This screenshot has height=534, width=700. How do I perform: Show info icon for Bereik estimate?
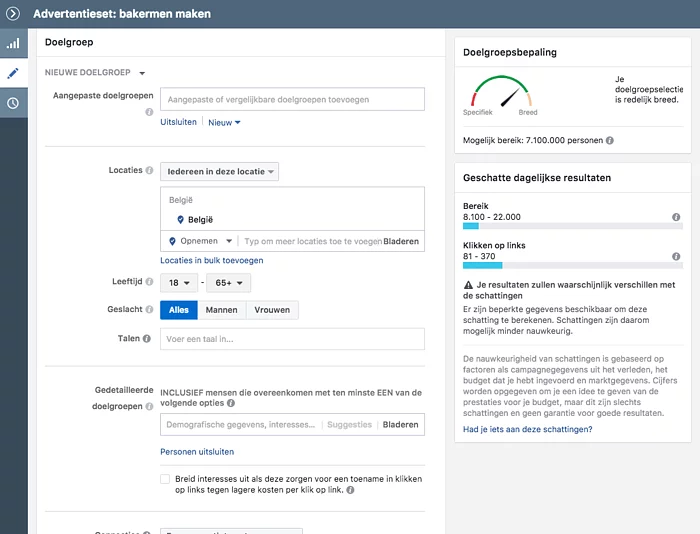pos(676,217)
